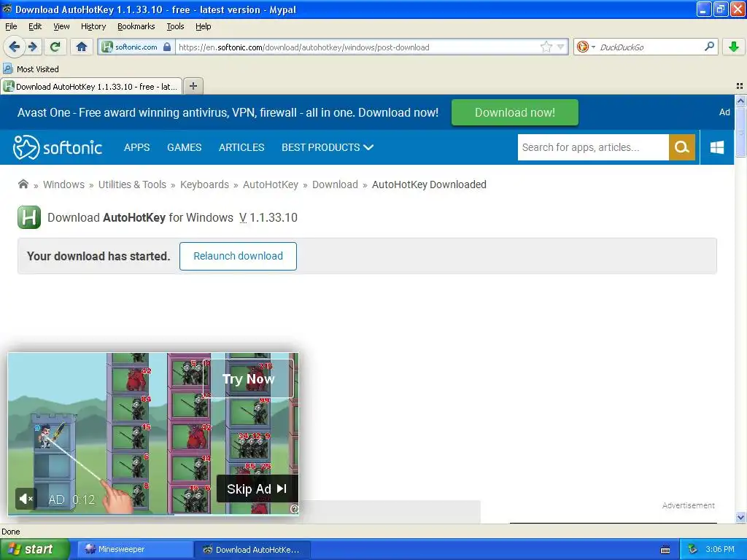The image size is (747, 560).
Task: Select Download AutoHotKe... taskbar button
Action: pos(252,550)
